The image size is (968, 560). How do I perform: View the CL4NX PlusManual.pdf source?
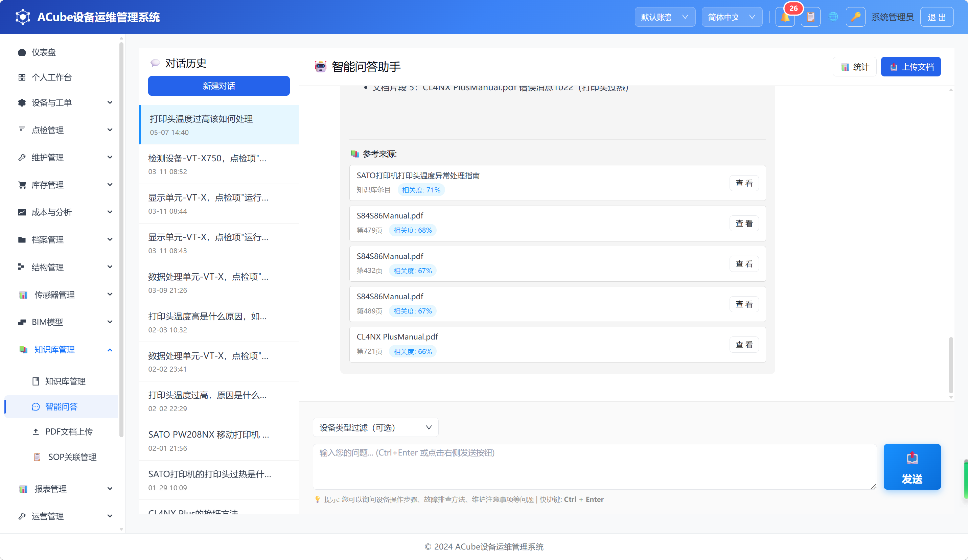pyautogui.click(x=744, y=345)
